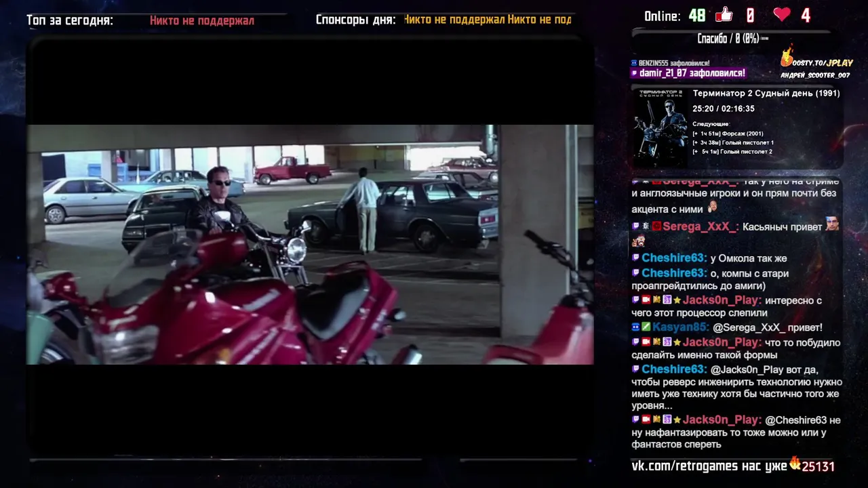Click Jacks0n_Play name before 'интересно с'
868x488 pixels.
pyautogui.click(x=722, y=300)
